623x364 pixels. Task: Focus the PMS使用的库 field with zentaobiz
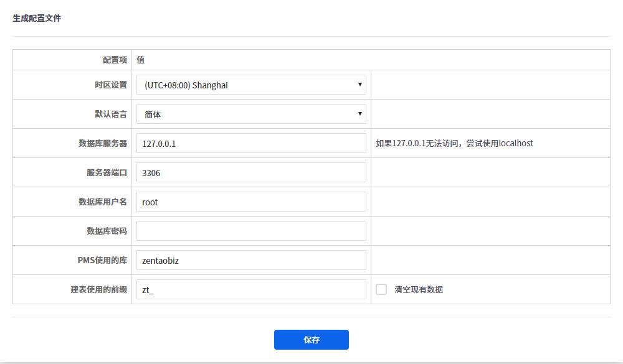251,260
